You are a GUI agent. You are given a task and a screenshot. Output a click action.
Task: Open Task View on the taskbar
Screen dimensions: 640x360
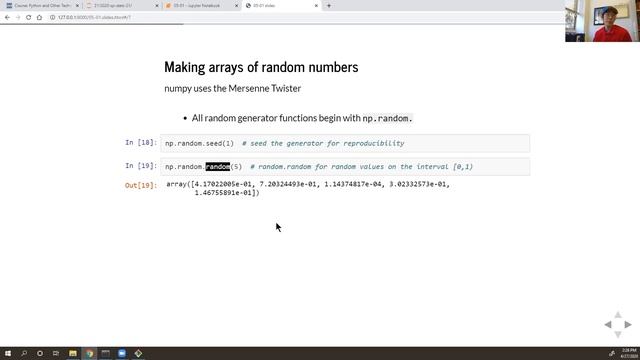tap(56, 353)
